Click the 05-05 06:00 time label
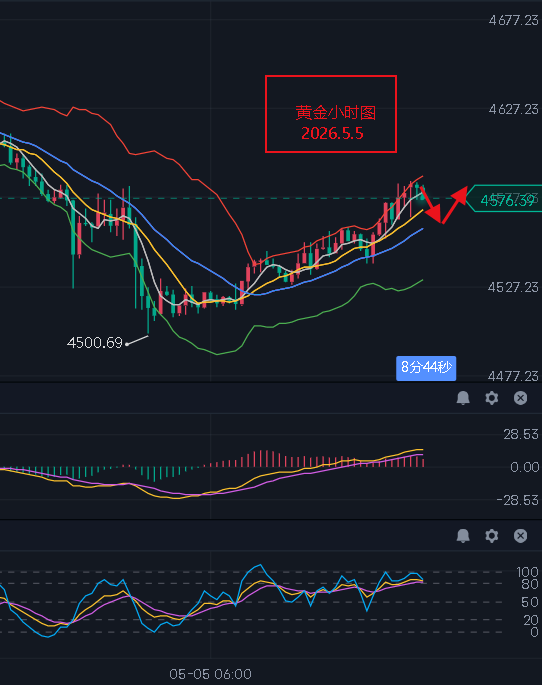The image size is (542, 685). (211, 674)
